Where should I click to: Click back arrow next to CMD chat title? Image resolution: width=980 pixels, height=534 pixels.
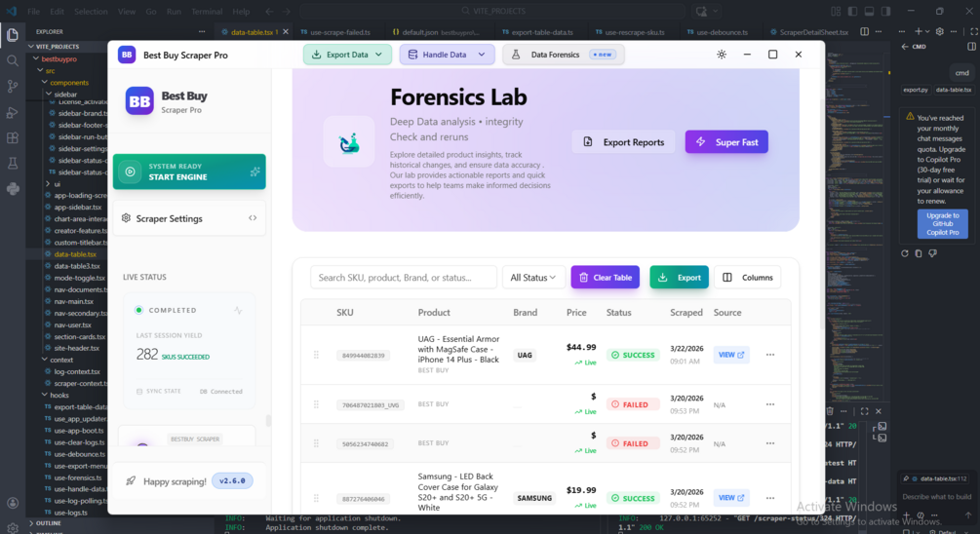[904, 46]
